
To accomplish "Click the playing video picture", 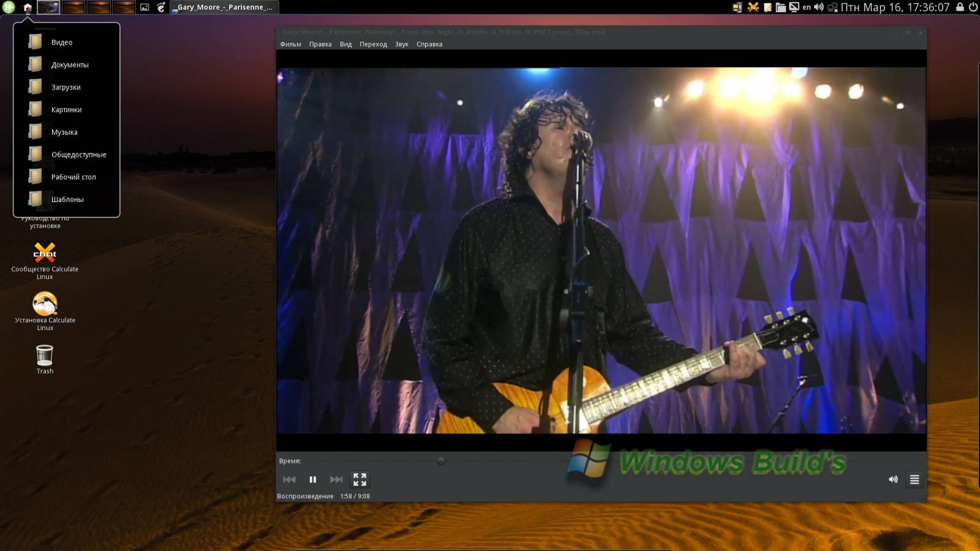I will (601, 250).
